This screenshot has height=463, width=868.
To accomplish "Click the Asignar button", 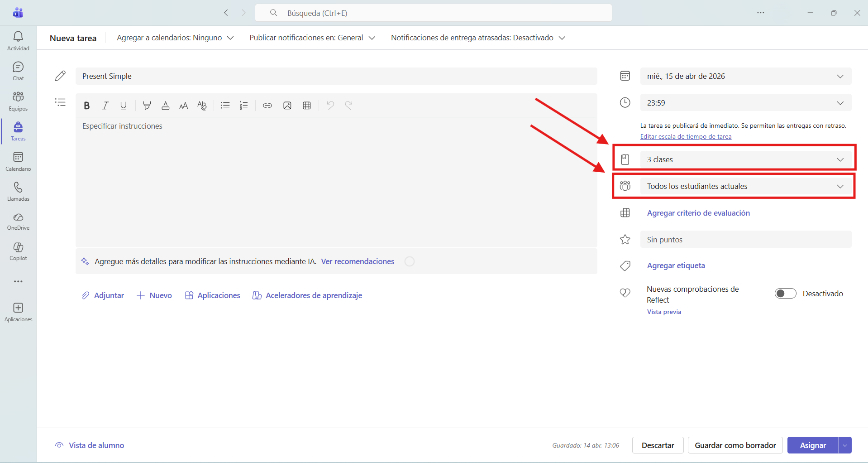I will [813, 445].
